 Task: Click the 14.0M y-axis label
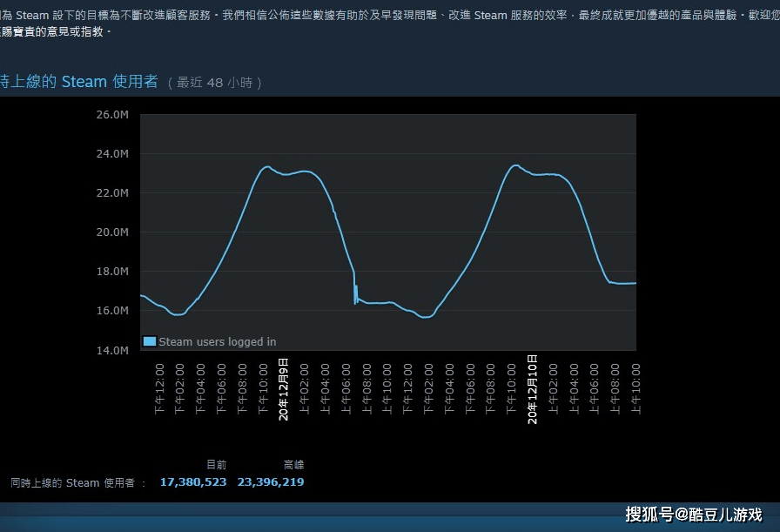click(111, 350)
